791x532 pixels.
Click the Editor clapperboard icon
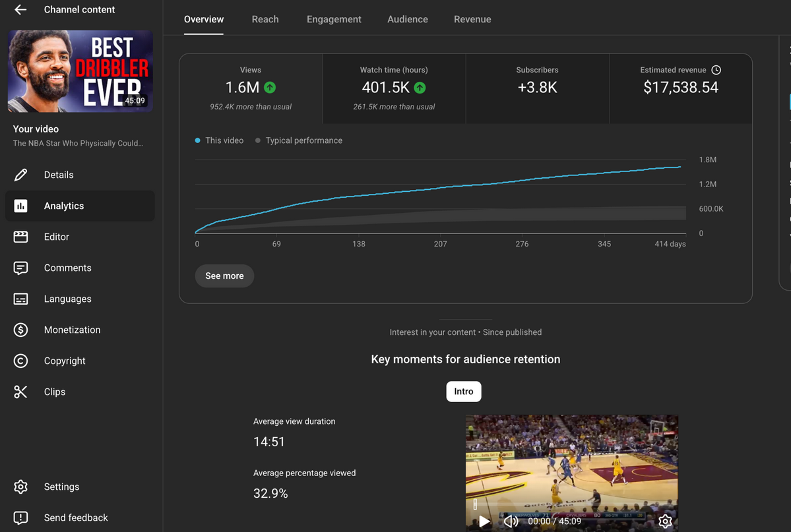20,237
